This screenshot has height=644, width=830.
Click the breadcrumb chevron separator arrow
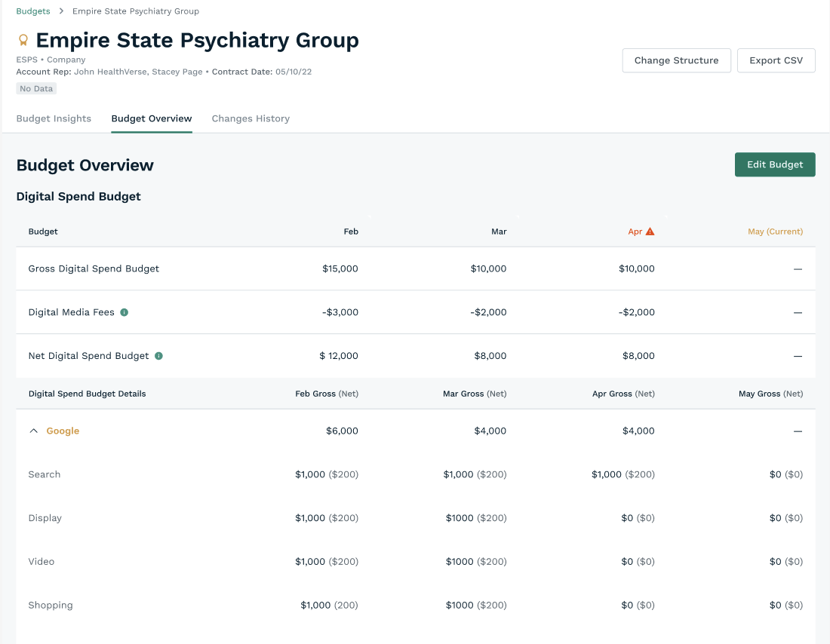click(x=62, y=11)
